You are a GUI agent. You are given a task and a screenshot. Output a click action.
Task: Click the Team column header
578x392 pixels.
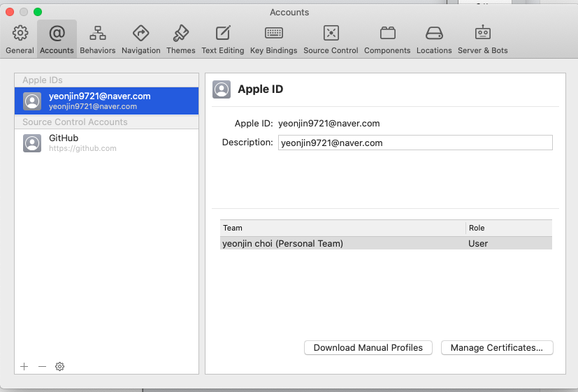(343, 228)
